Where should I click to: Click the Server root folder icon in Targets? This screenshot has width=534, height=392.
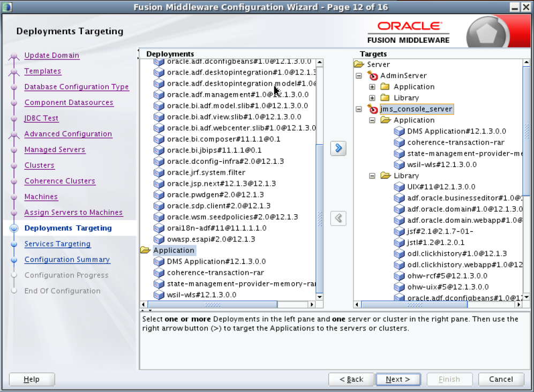[359, 64]
